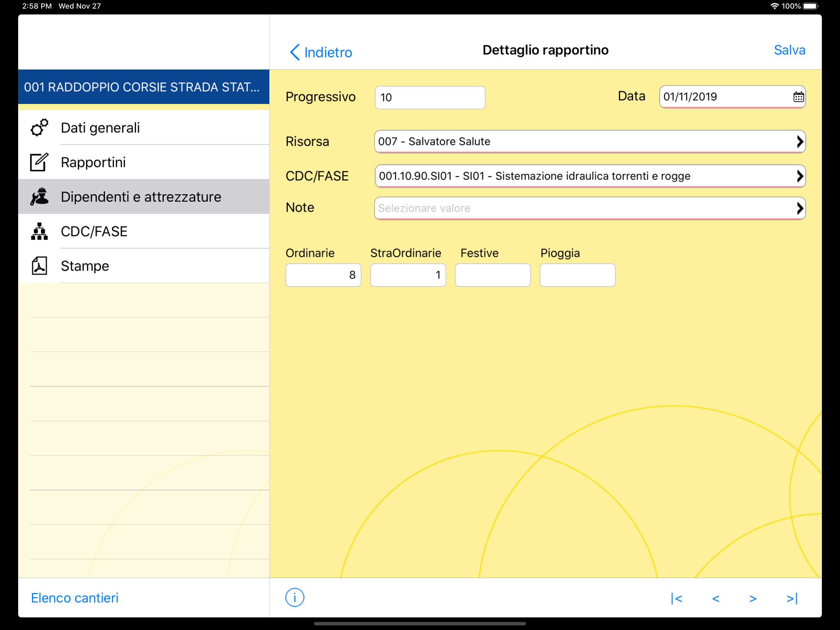Screen dimensions: 840x630
Task: Go to previous record with < button
Action: pyautogui.click(x=716, y=599)
